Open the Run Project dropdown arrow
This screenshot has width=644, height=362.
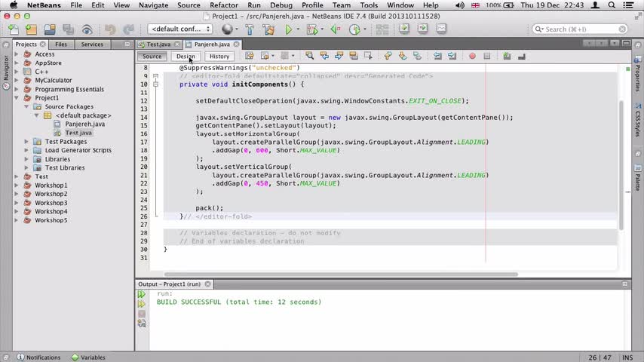click(298, 29)
